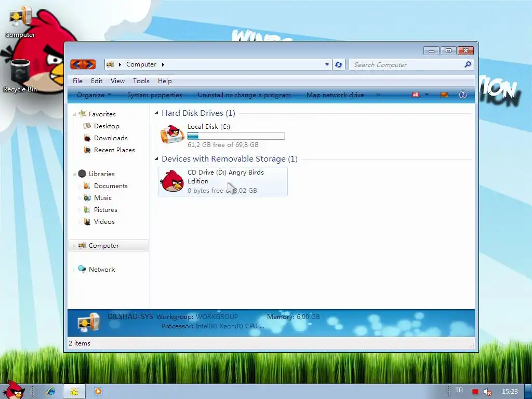Screen dimensions: 532x399
Task: Open the View menu
Action: (x=117, y=81)
